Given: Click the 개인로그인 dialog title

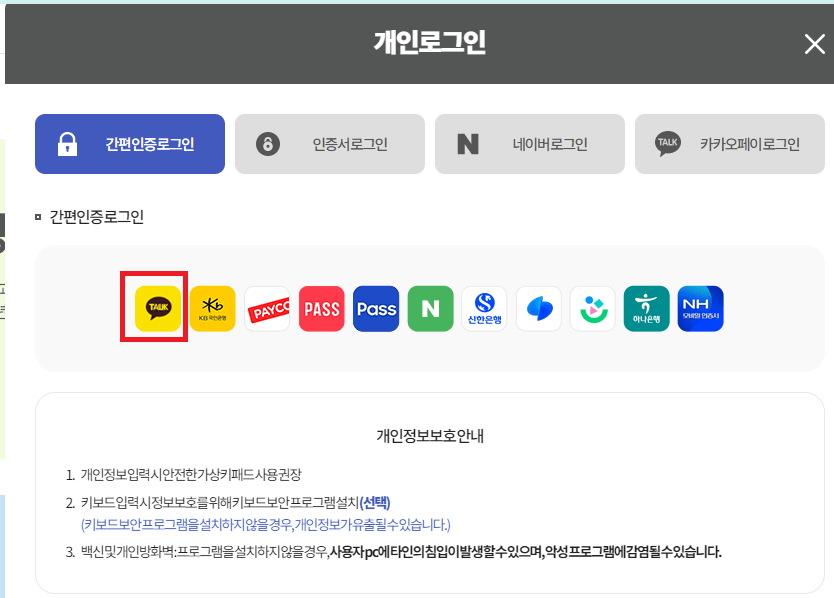Looking at the screenshot, I should point(430,42).
